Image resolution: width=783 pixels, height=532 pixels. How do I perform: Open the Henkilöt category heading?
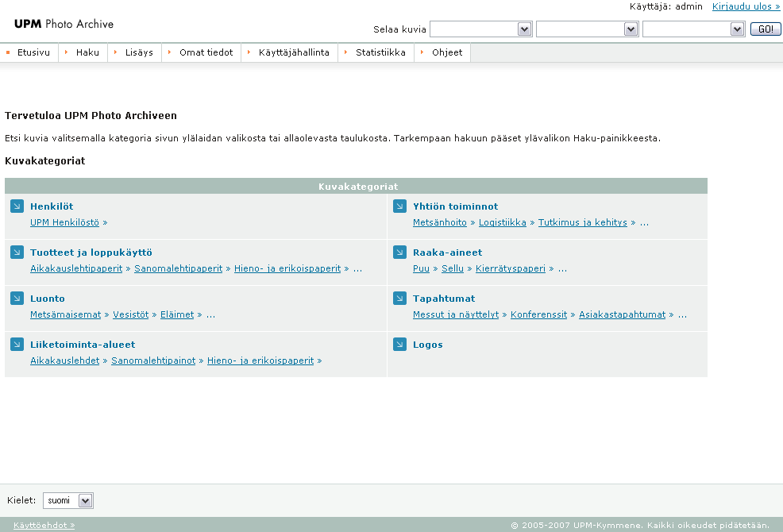point(52,206)
